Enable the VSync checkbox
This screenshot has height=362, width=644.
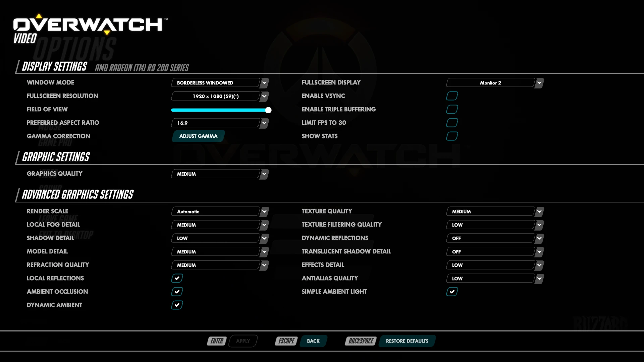pos(452,96)
